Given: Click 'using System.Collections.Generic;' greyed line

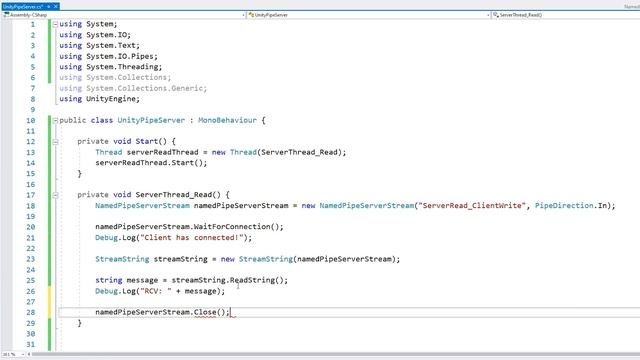Looking at the screenshot, I should (133, 88).
